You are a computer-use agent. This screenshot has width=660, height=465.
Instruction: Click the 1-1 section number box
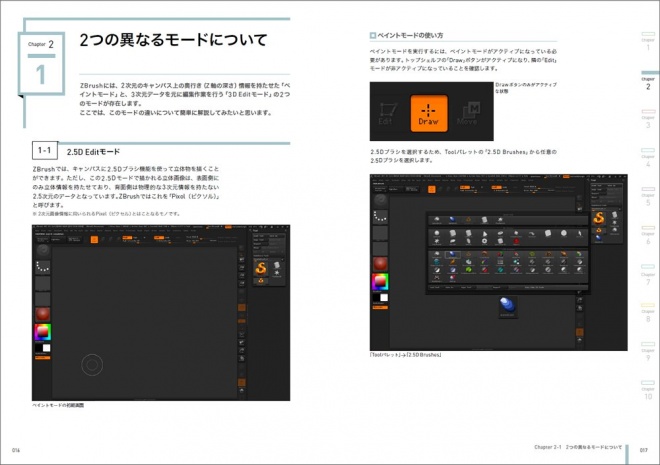[45, 151]
